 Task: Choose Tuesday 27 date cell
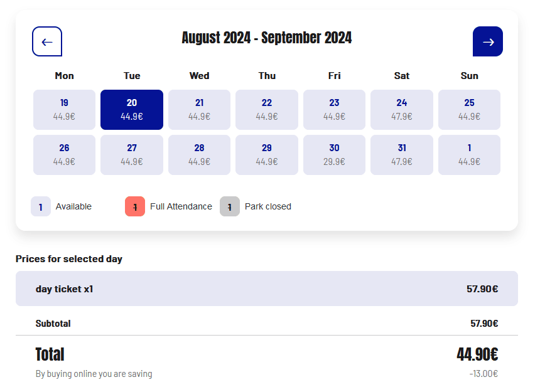[132, 155]
